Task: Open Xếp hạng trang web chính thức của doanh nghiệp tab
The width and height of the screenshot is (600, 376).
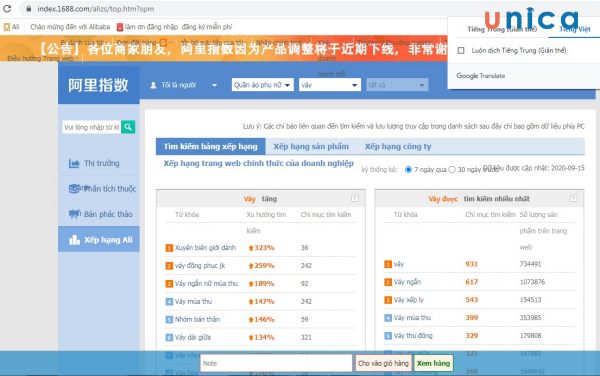Action: (x=259, y=163)
